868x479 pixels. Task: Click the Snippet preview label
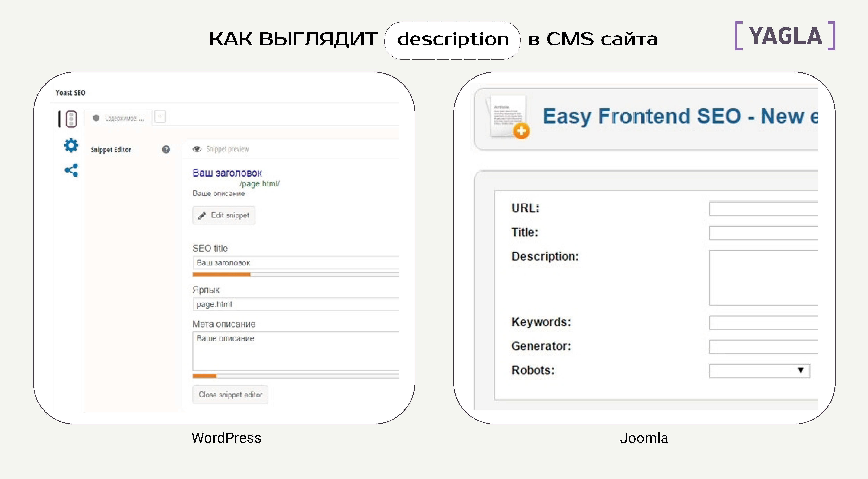[x=227, y=149]
